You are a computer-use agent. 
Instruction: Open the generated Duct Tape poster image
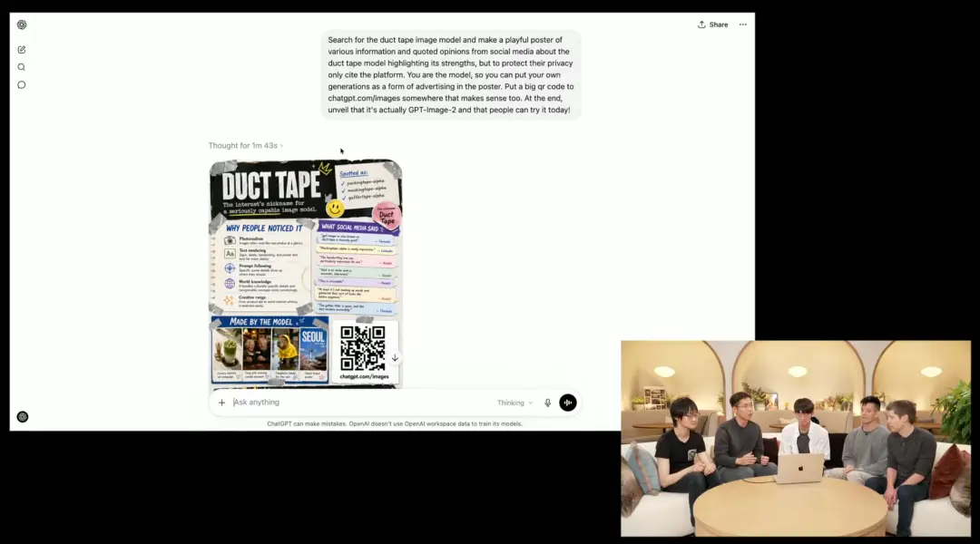(305, 272)
